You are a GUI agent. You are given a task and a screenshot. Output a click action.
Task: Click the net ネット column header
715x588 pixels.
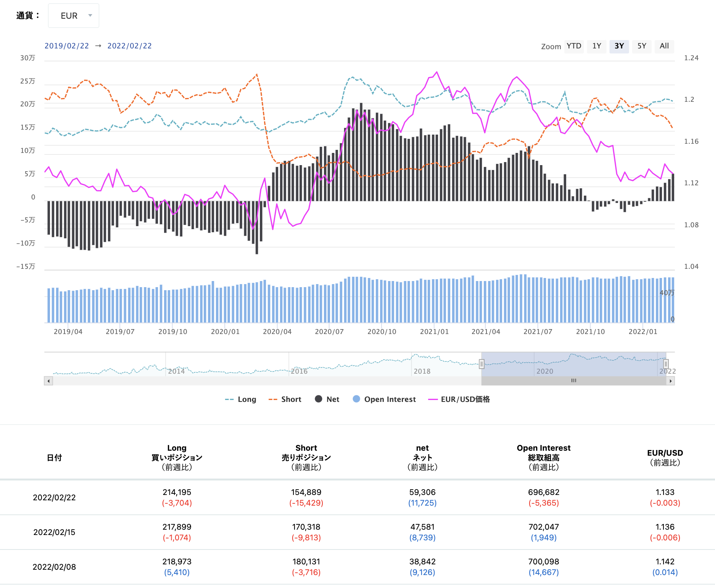pyautogui.click(x=422, y=457)
